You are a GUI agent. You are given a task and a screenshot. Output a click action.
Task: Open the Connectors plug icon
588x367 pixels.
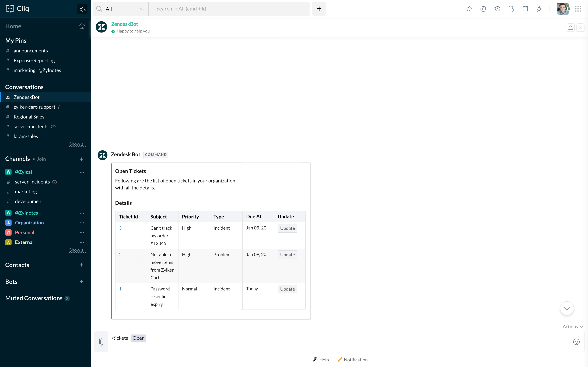539,9
